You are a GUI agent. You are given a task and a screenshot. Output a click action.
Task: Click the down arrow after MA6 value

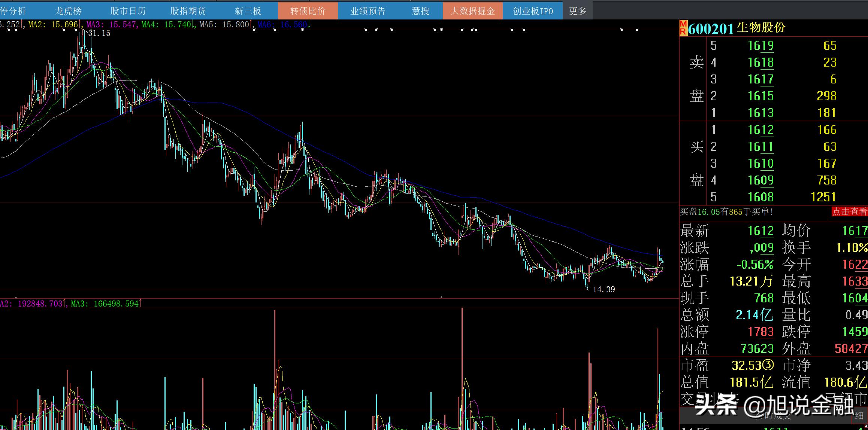click(x=309, y=25)
